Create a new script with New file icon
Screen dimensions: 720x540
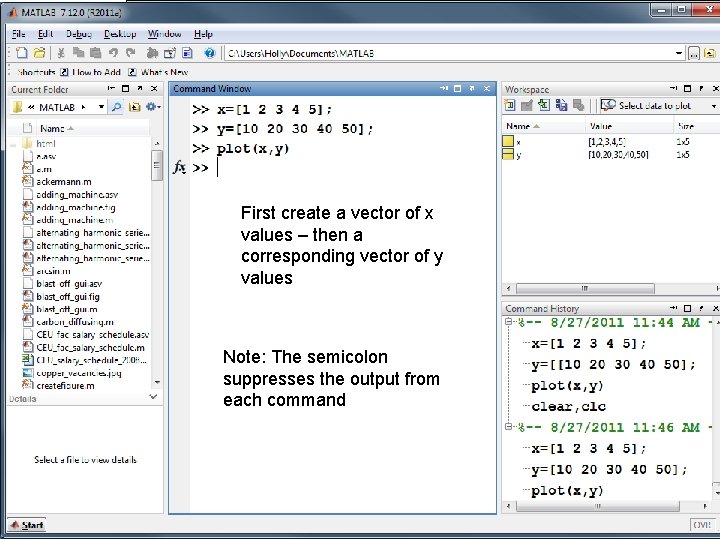(22, 53)
